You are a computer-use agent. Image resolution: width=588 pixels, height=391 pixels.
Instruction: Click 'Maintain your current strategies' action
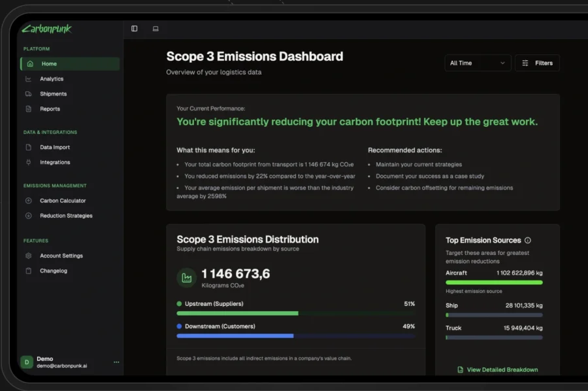419,164
